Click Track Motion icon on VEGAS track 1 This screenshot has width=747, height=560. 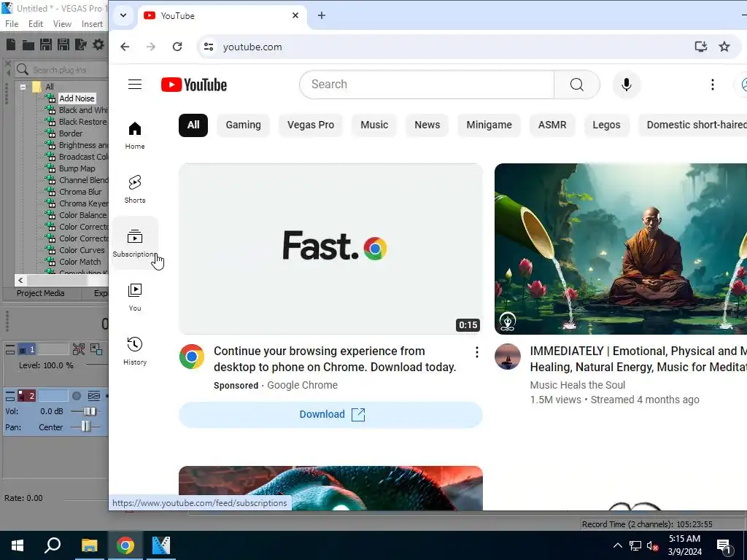[x=79, y=349]
